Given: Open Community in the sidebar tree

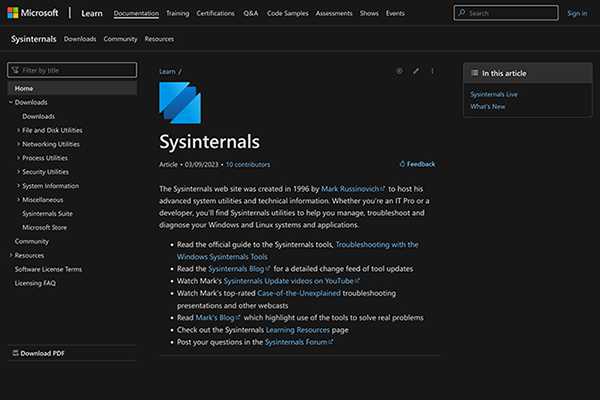Looking at the screenshot, I should coord(32,242).
